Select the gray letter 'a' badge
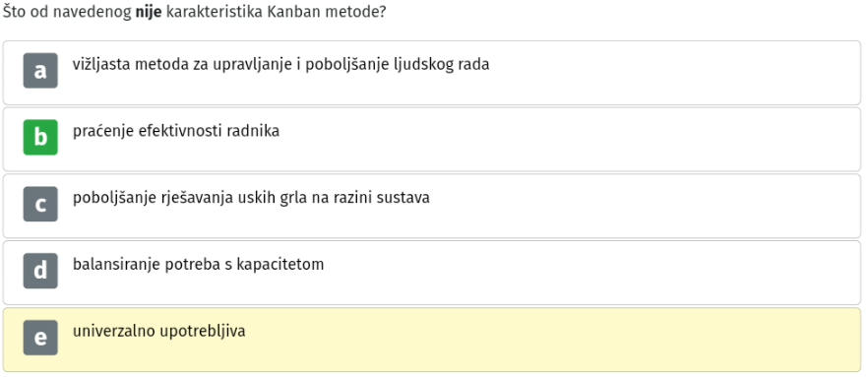868x377 pixels. click(40, 70)
